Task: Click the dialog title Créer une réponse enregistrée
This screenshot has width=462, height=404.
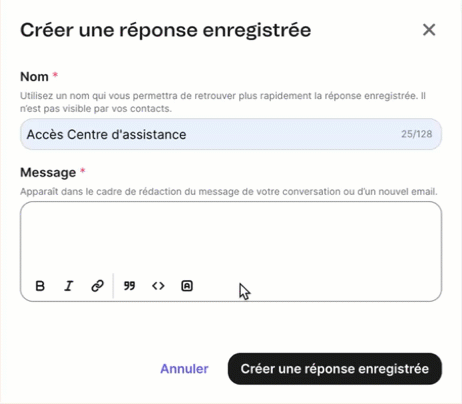Action: (166, 30)
